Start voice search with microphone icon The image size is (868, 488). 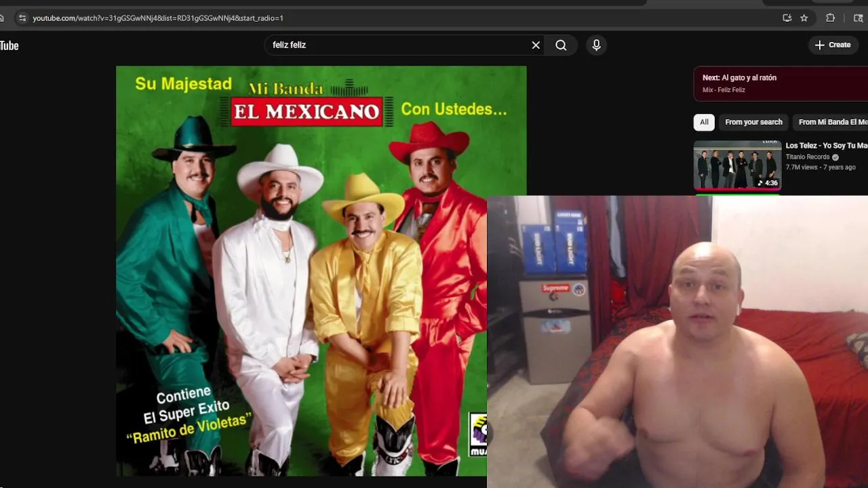pos(596,45)
